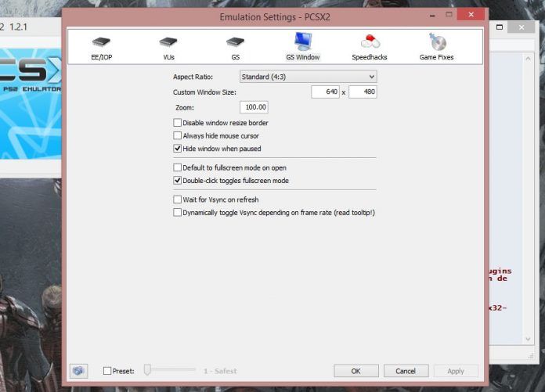
Task: Click scroll down arrow in log window
Action: (528, 339)
